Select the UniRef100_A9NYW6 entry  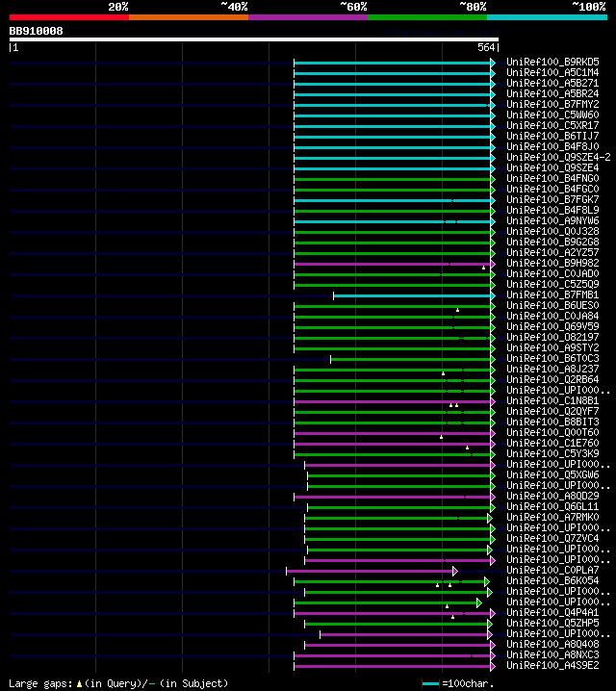point(552,220)
